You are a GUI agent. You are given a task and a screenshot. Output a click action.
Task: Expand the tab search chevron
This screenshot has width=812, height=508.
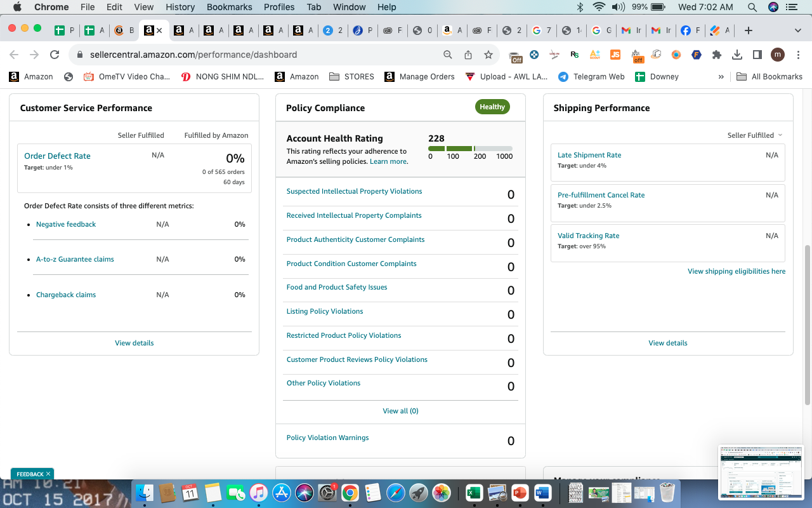(797, 30)
